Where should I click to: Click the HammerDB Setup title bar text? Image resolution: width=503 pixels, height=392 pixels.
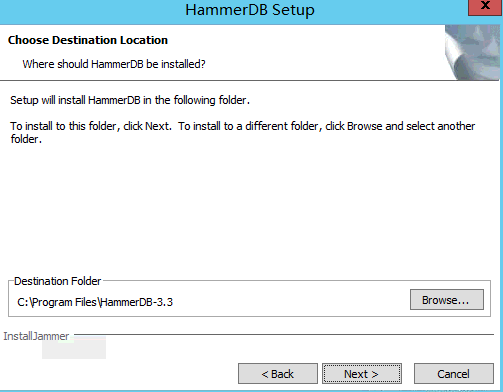pyautogui.click(x=250, y=10)
